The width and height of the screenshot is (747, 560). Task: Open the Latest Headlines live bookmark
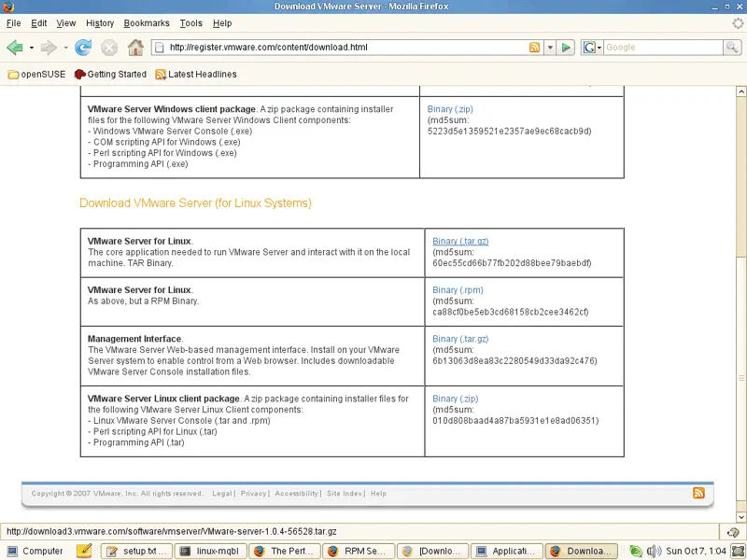coord(196,75)
